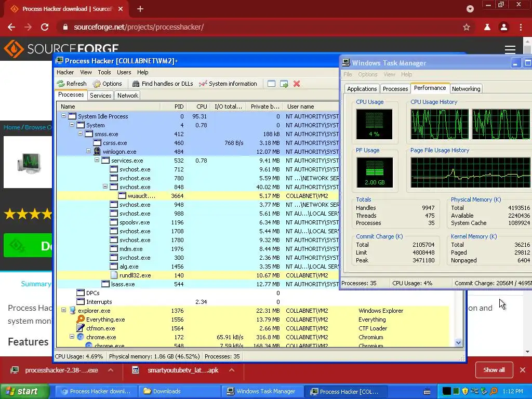
Task: Select lsass.exe process row
Action: pos(198,284)
